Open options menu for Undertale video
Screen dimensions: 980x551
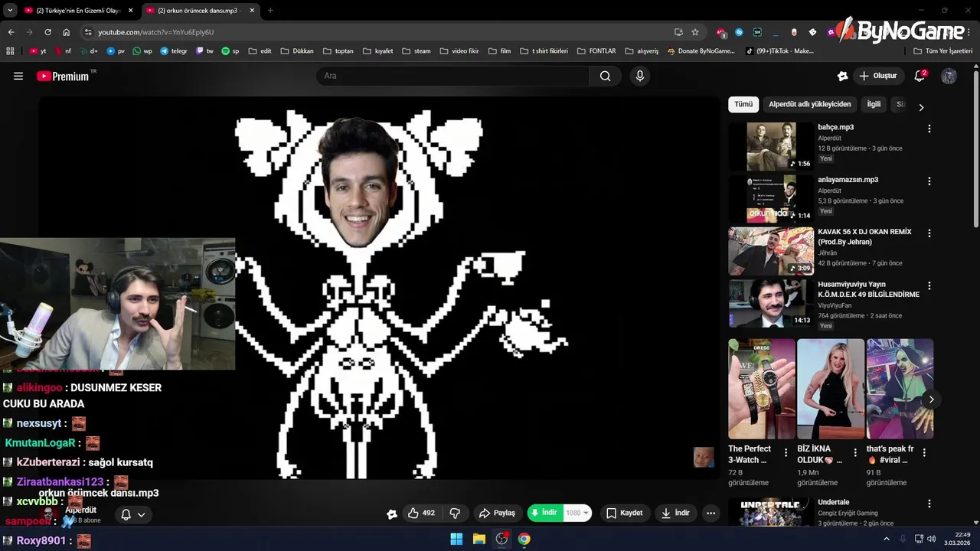(929, 504)
